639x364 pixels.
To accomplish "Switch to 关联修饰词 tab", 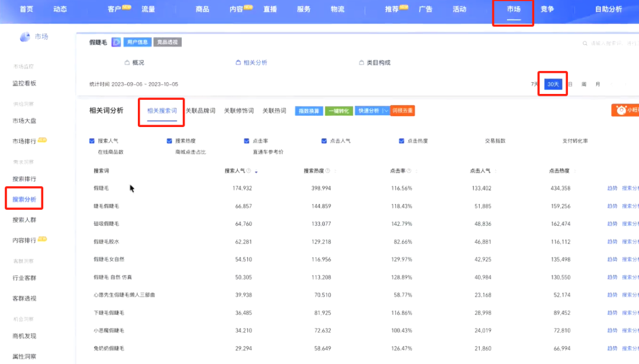I will pyautogui.click(x=239, y=110).
